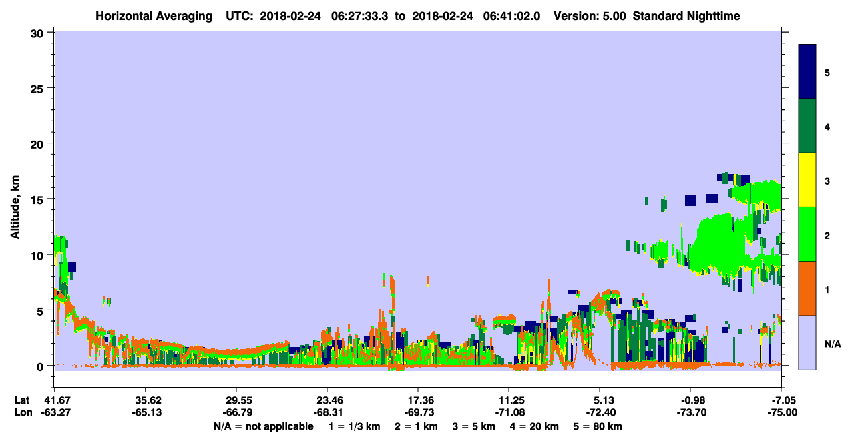Click legend text '3 = 5 km'

click(x=473, y=426)
